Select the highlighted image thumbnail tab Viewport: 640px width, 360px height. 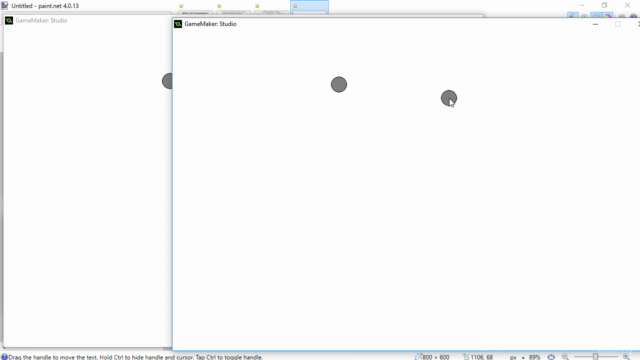pos(309,8)
